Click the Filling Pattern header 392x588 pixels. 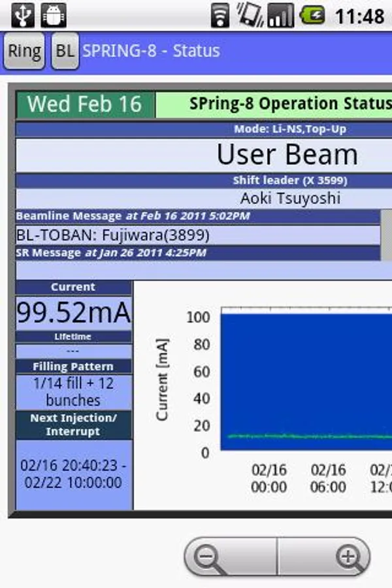74,367
